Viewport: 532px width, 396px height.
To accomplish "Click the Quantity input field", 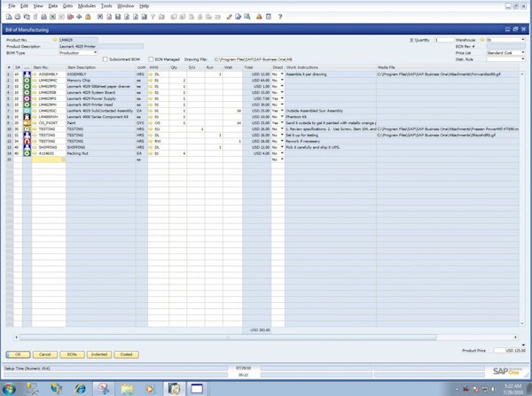I will click(442, 40).
